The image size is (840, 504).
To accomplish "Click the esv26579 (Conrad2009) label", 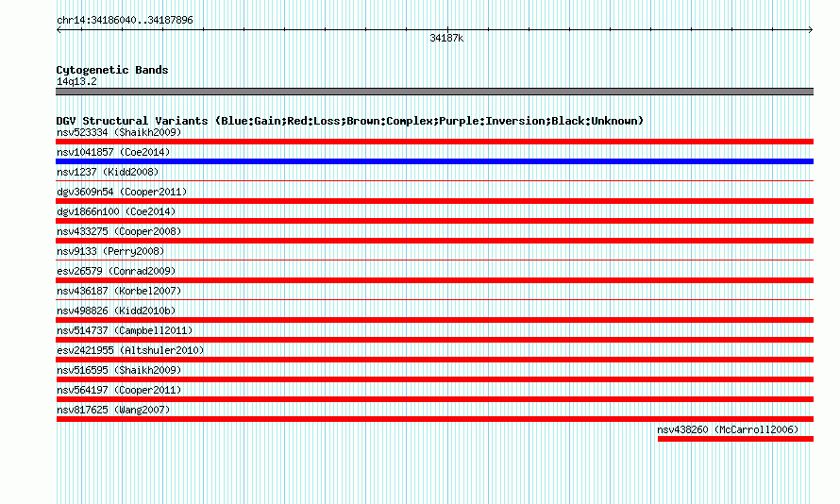I will click(x=116, y=271).
